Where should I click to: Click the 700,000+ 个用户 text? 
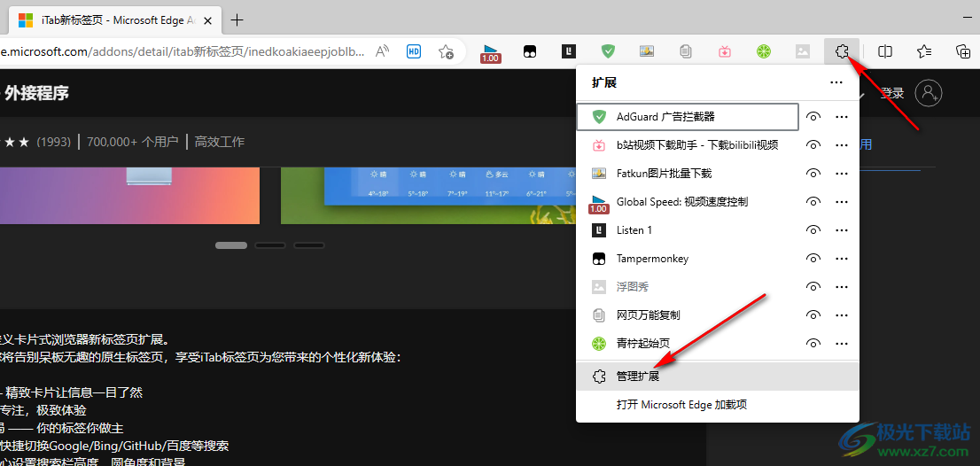coord(133,142)
